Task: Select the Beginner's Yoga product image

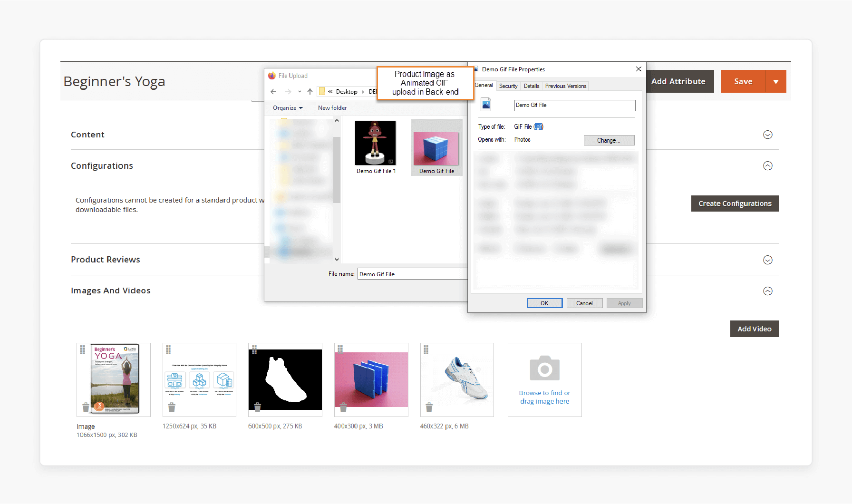Action: pos(114,379)
